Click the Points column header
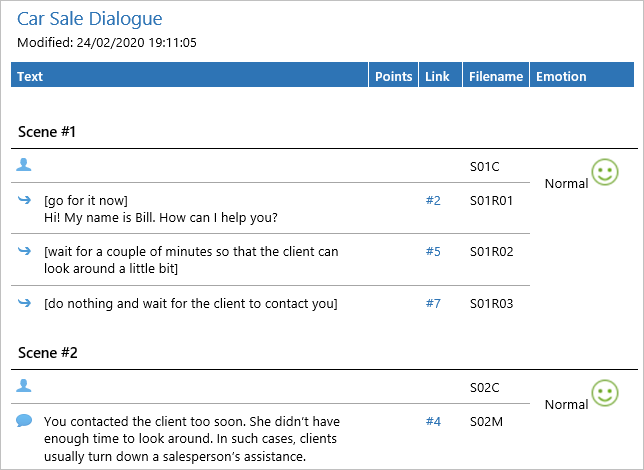This screenshot has height=470, width=644. pos(393,77)
